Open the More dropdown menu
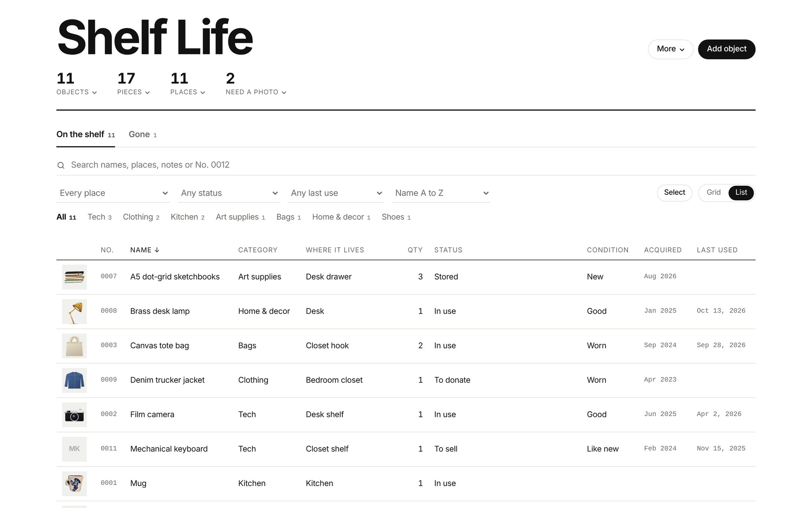Image resolution: width=812 pixels, height=508 pixels. [x=670, y=49]
